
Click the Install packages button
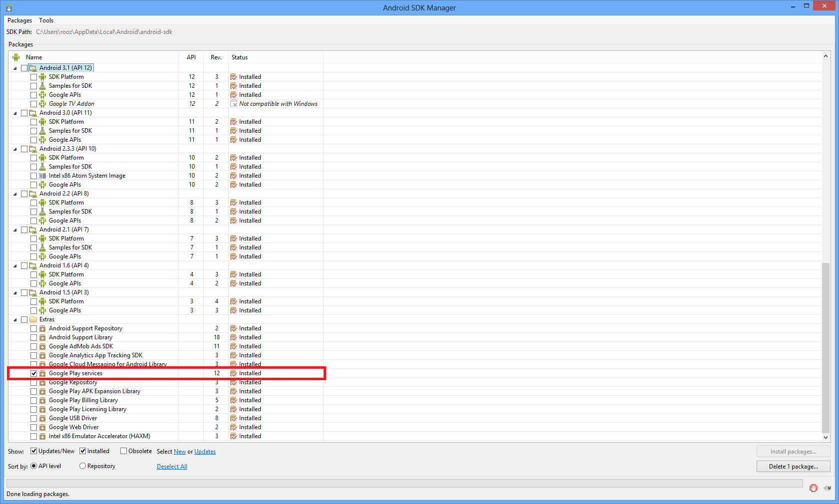point(793,452)
